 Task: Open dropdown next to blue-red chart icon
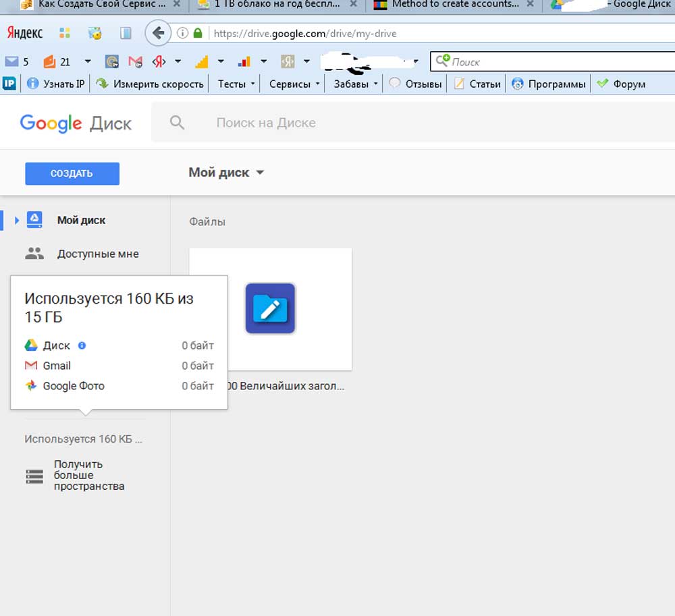[x=264, y=61]
